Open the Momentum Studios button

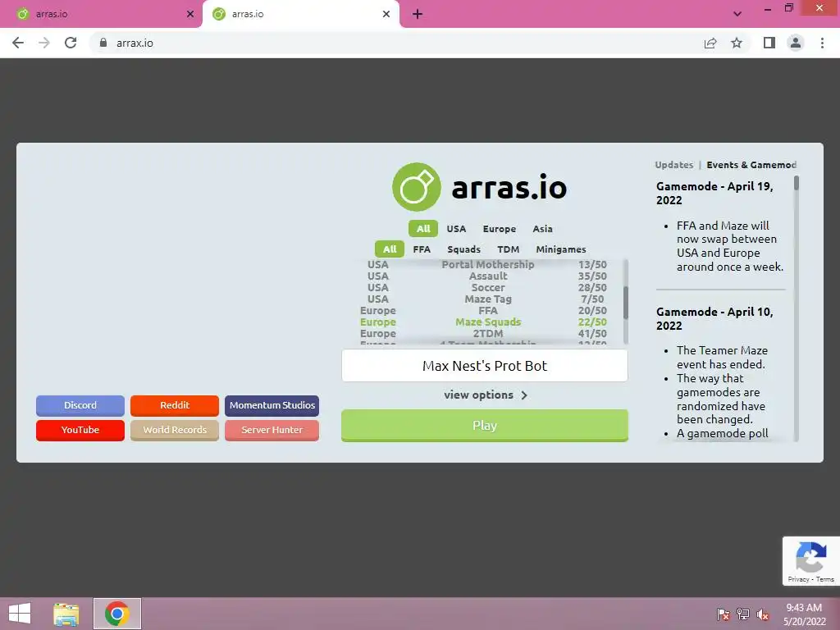(x=272, y=405)
